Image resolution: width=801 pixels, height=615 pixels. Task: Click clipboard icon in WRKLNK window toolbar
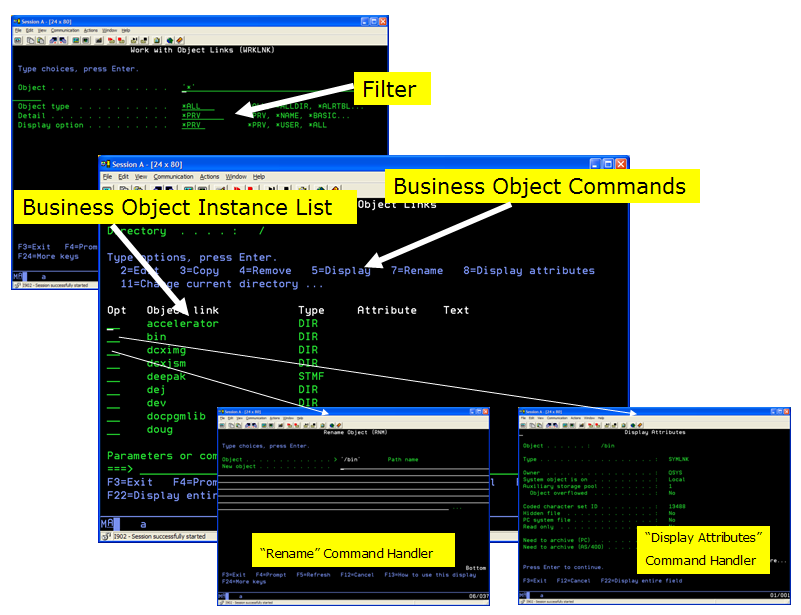click(156, 40)
